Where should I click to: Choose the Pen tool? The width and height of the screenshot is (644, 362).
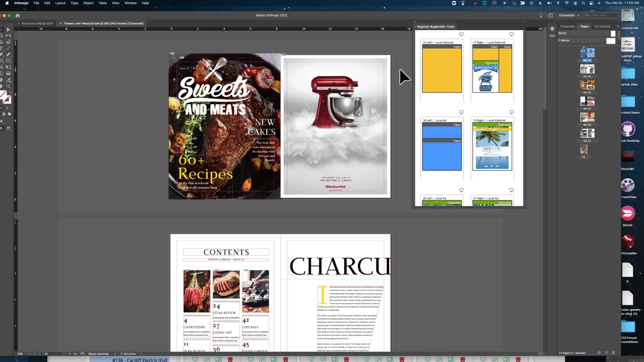coord(2,55)
